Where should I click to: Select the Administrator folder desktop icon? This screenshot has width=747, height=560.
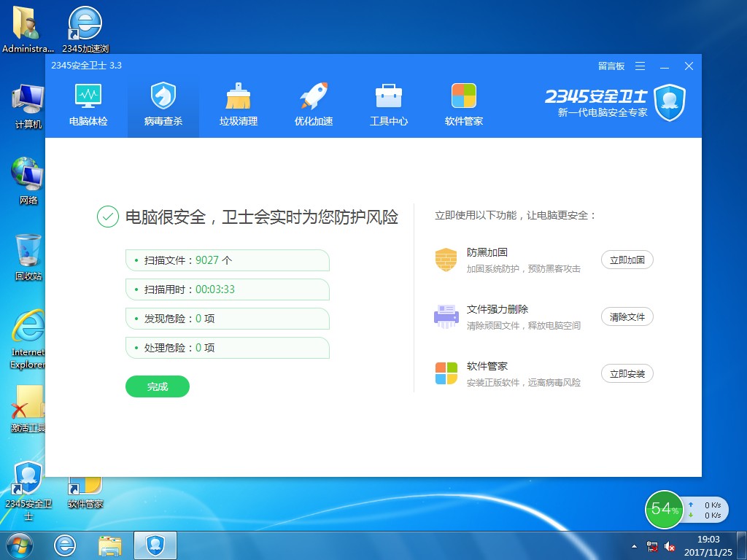click(x=27, y=29)
